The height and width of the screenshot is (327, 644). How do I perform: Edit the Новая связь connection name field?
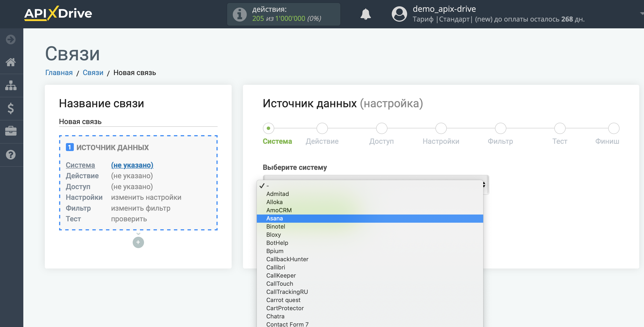click(138, 122)
